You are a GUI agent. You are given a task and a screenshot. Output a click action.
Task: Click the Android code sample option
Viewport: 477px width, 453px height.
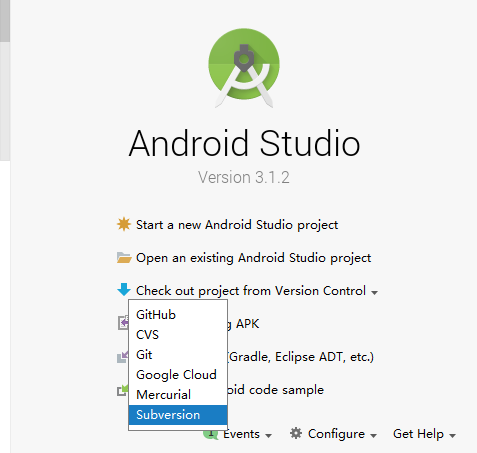pyautogui.click(x=276, y=390)
